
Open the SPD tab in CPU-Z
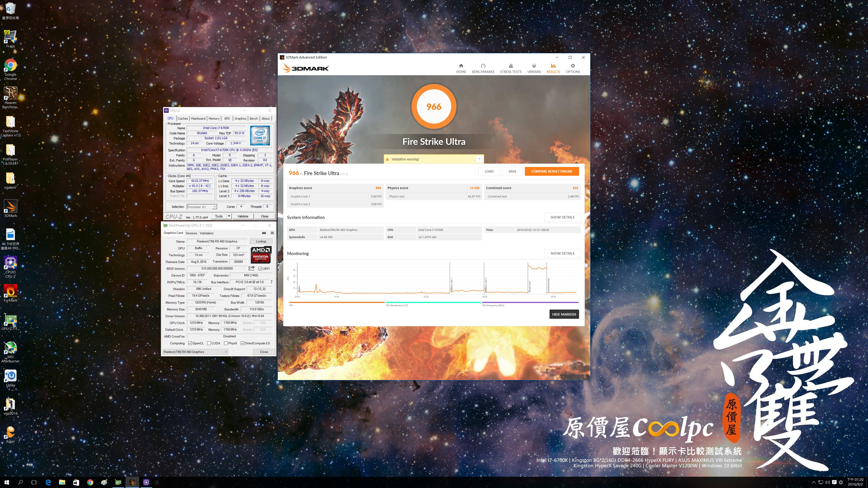(227, 119)
